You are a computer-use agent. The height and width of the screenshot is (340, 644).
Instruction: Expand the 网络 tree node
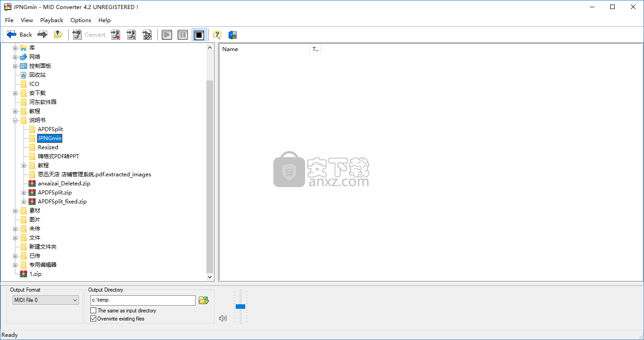click(x=15, y=57)
